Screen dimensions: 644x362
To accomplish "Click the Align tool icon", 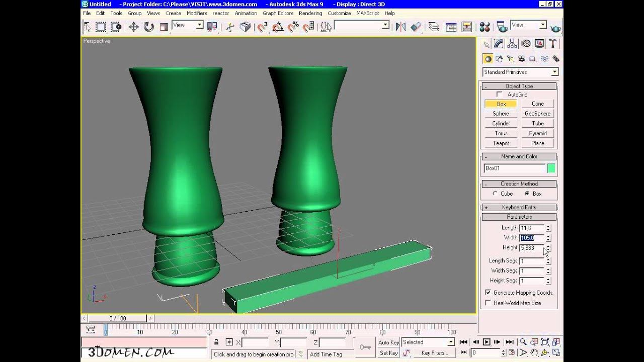I will click(416, 27).
